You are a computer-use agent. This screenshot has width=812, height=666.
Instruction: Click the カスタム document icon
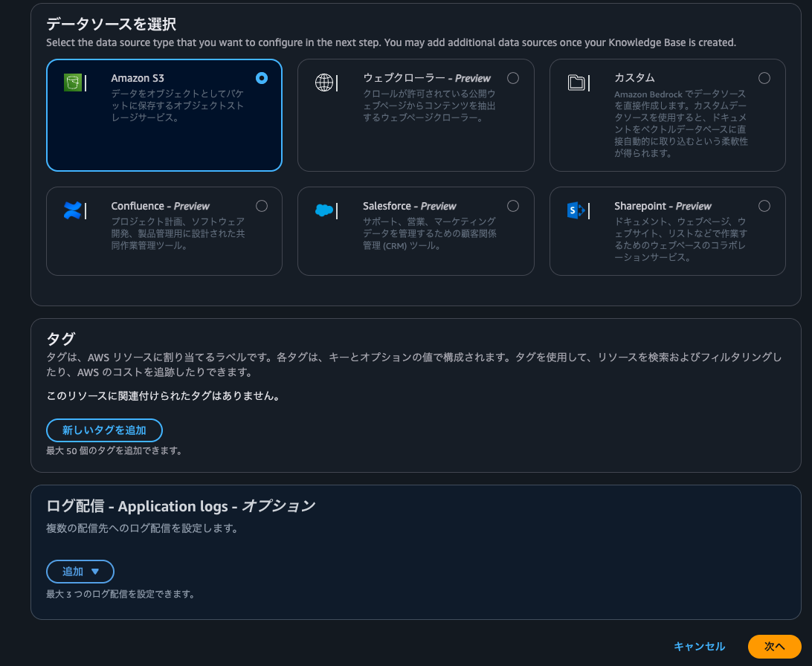coord(577,83)
